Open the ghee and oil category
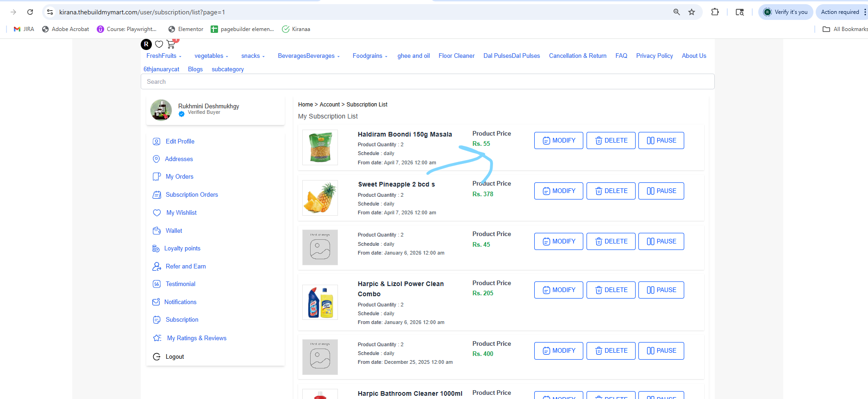The width and height of the screenshot is (868, 399). pyautogui.click(x=413, y=56)
